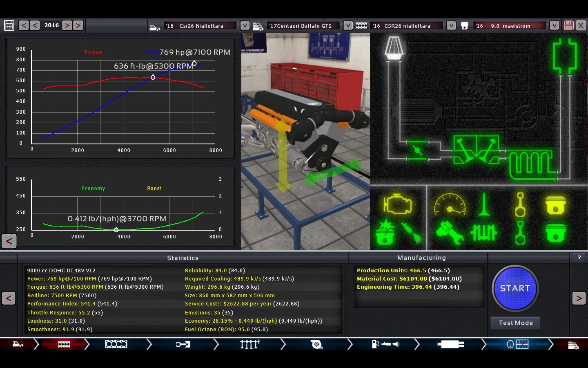This screenshot has width=588, height=368.
Task: Switch to the turbocharger tab
Action: click(x=316, y=344)
